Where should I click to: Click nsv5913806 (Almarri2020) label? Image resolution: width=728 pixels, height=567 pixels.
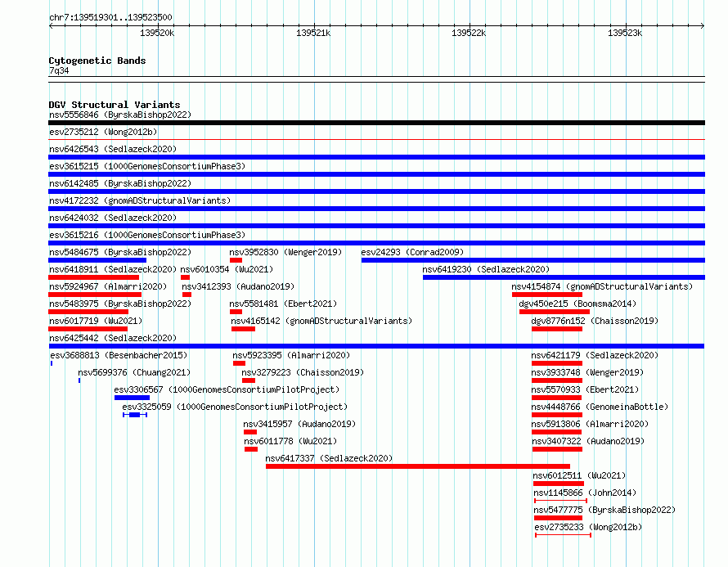(590, 424)
